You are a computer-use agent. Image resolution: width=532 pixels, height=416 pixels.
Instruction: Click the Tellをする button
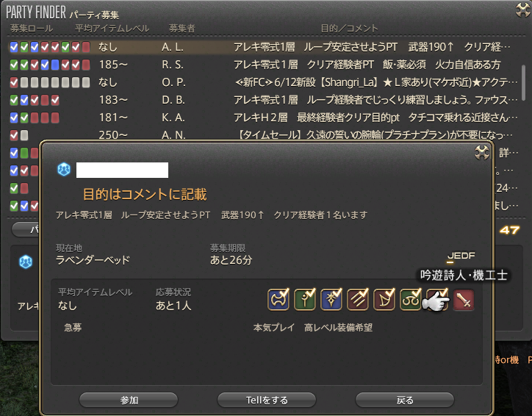tap(267, 400)
